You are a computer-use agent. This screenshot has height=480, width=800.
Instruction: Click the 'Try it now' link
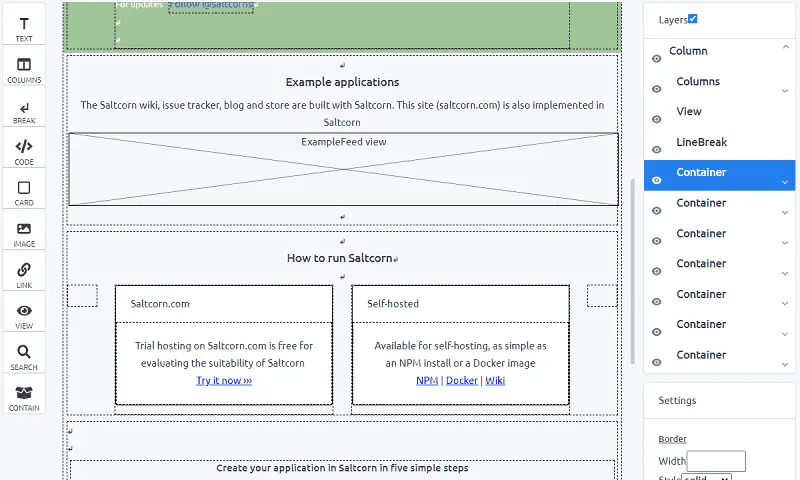coord(224,381)
